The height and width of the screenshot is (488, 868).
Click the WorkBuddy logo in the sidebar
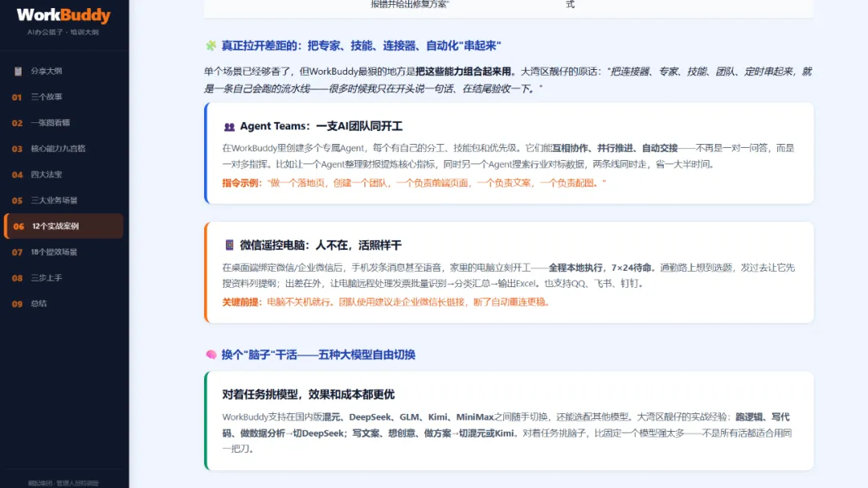(63, 15)
